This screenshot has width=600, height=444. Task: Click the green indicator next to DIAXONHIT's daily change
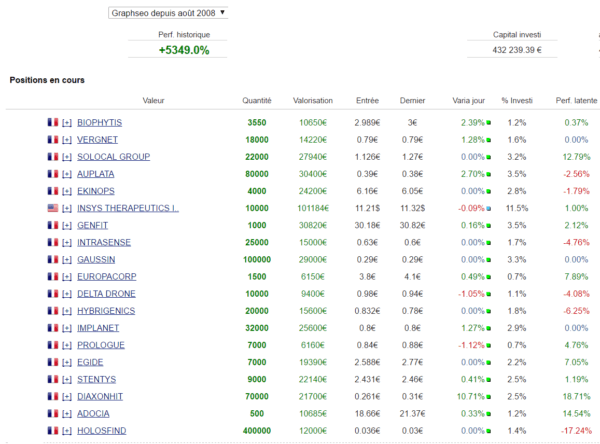[489, 397]
